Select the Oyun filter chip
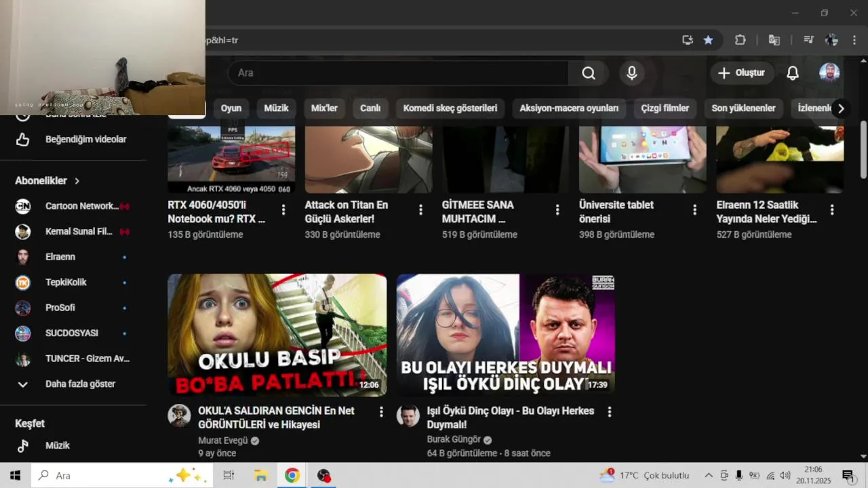 231,108
